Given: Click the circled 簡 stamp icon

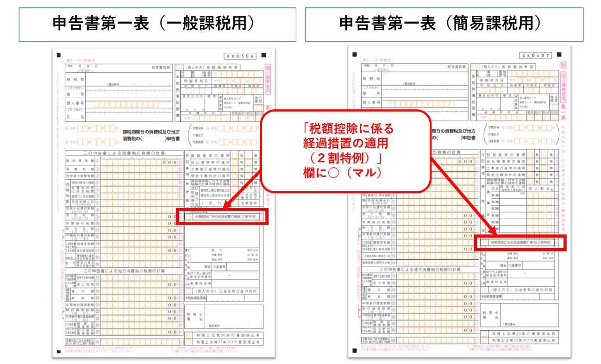Looking at the screenshot, I should (564, 64).
